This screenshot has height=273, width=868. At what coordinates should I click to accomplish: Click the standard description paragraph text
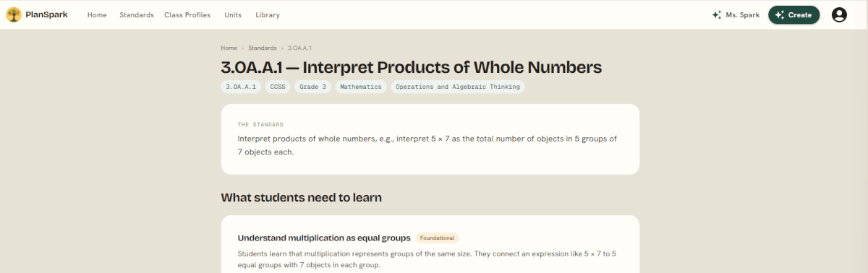point(427,145)
